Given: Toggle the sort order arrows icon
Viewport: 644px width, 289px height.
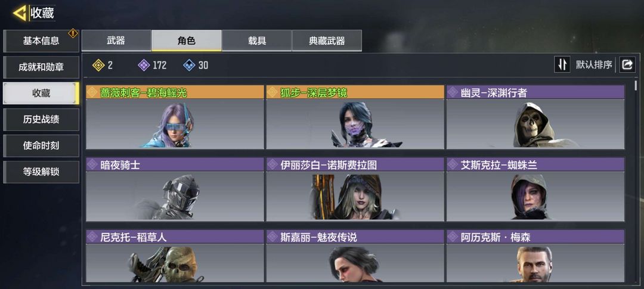Looking at the screenshot, I should pos(562,65).
